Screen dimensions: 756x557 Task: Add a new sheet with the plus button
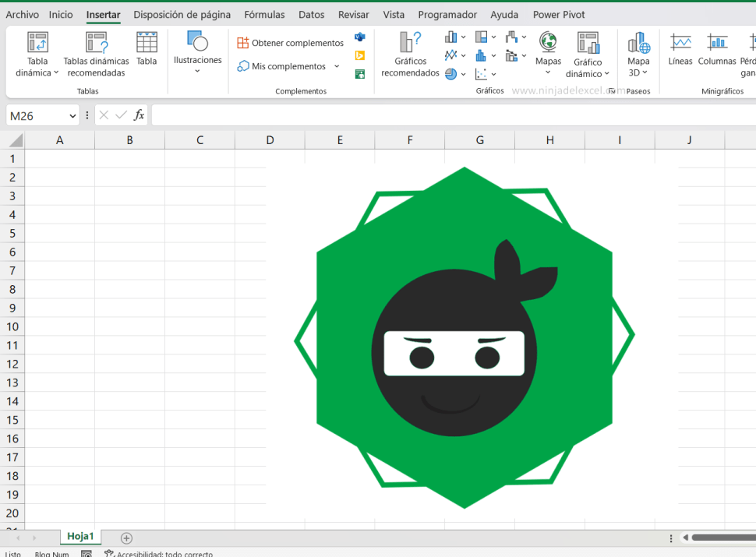click(125, 538)
